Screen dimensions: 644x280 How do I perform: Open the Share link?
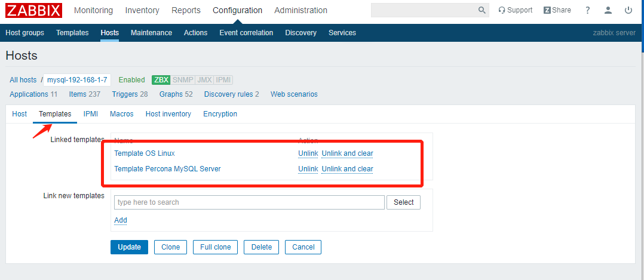557,10
